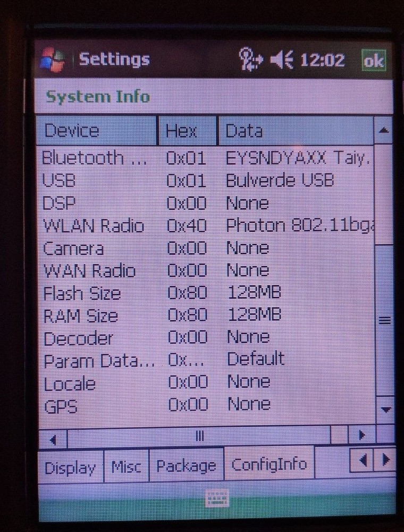Switch to the Misc tab
The height and width of the screenshot is (532, 404).
pyautogui.click(x=126, y=467)
